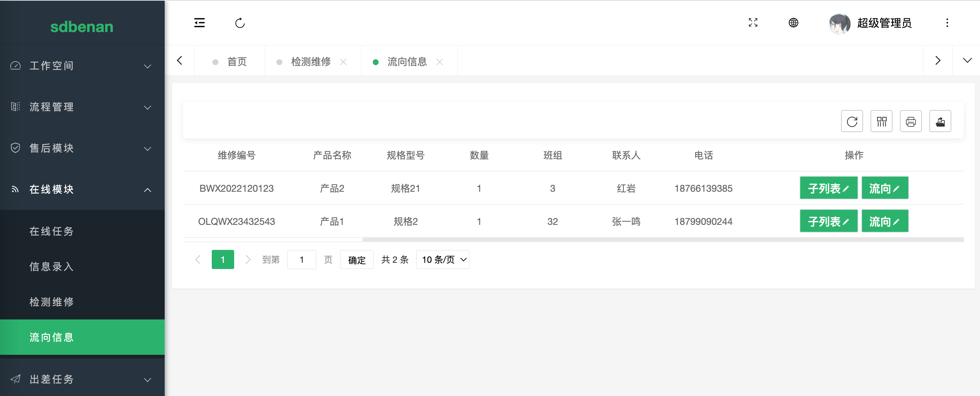The image size is (980, 396).
Task: Click the 规格型号 column header
Action: (405, 155)
